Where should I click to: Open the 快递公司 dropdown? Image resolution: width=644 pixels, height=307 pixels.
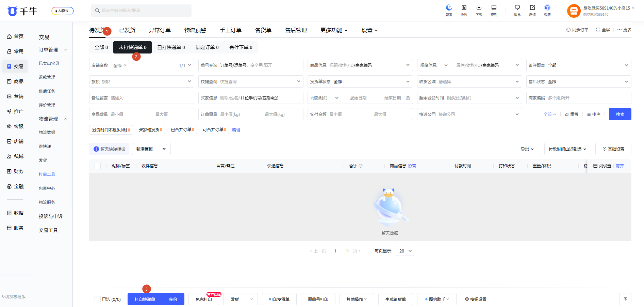(x=469, y=114)
